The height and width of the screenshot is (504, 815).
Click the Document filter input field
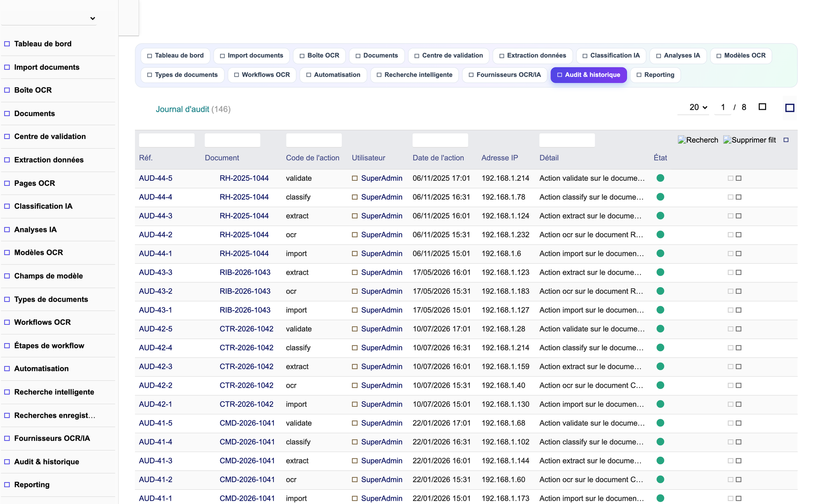pos(232,140)
